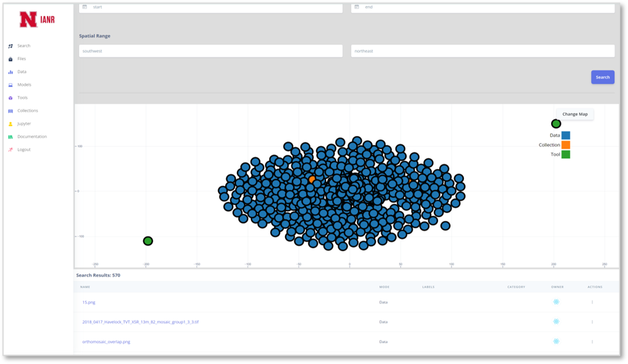628x364 pixels.
Task: Open the 2018_0417_Havelock mosaic tif link
Action: [x=140, y=322]
